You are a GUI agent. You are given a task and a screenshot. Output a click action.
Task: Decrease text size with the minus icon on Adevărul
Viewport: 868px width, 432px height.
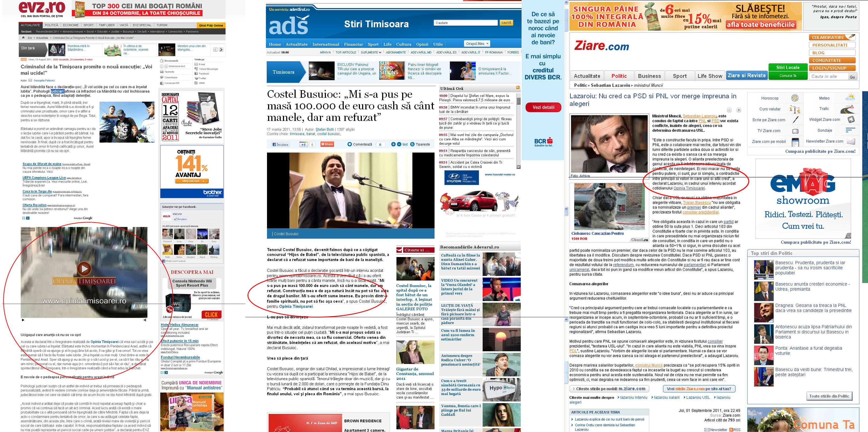coord(399,144)
